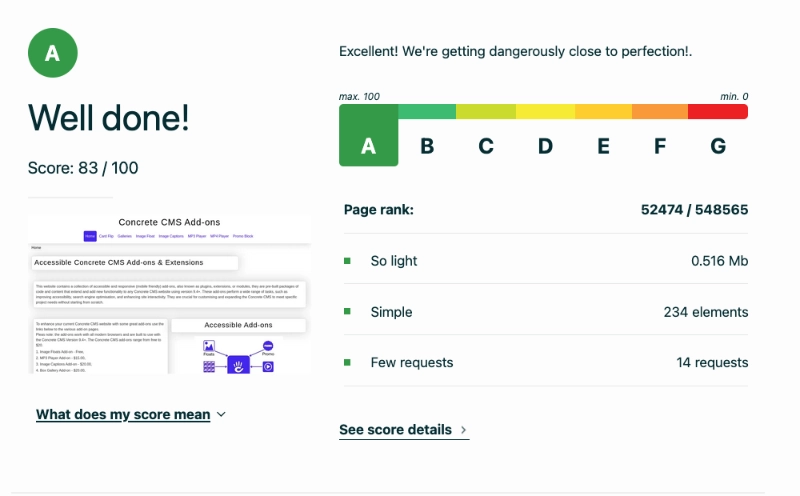
Task: Click grade letter G on the scale
Action: click(718, 146)
